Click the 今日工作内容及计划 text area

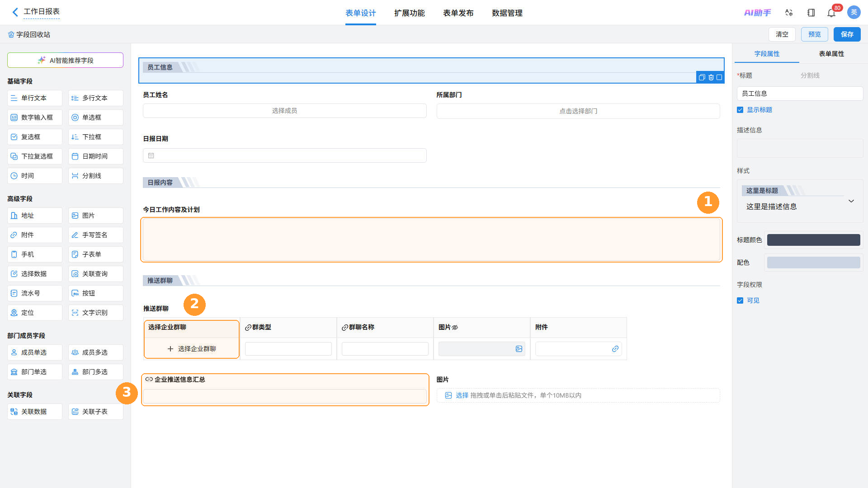point(431,239)
